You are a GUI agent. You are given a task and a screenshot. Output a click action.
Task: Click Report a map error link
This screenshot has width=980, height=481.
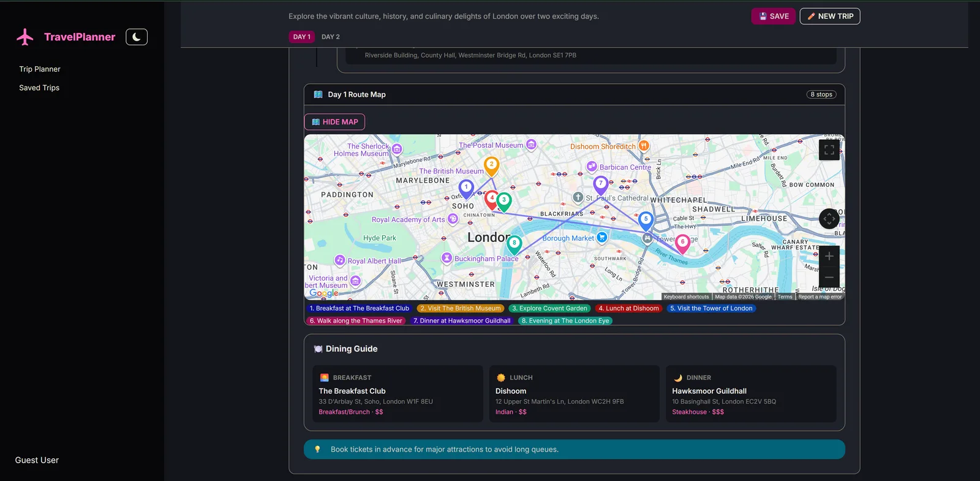(x=820, y=297)
